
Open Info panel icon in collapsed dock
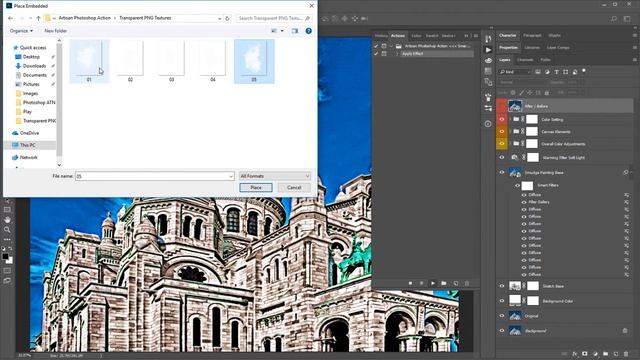pyautogui.click(x=488, y=124)
